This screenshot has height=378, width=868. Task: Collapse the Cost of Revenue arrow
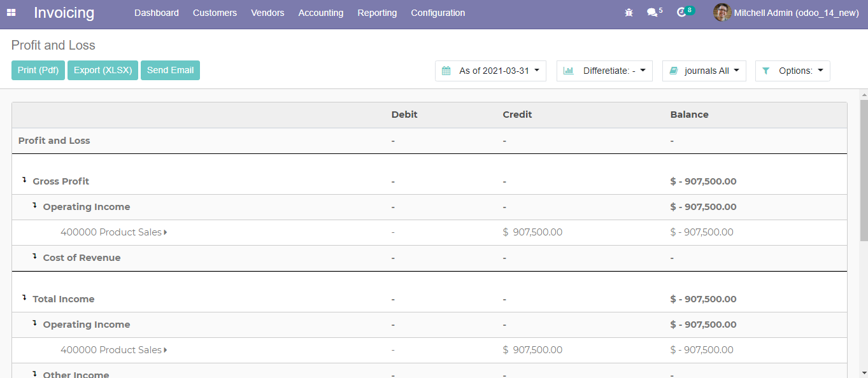34,257
